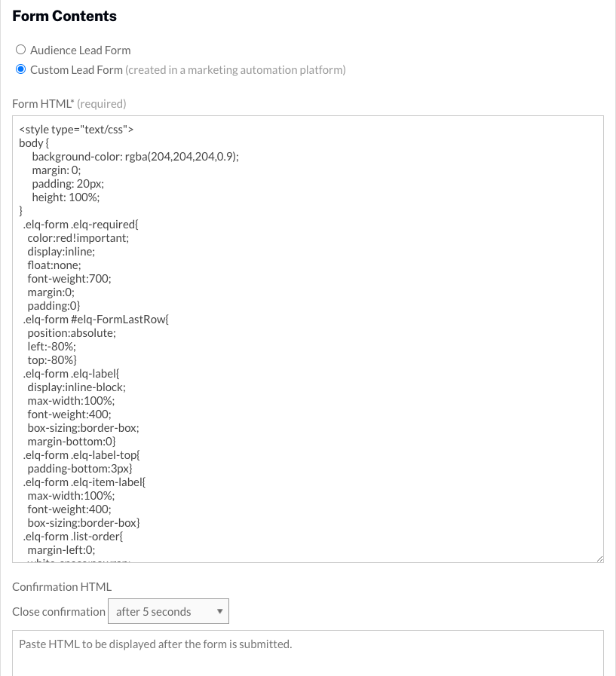Click the "(required)" label text
616x676 pixels.
101,103
